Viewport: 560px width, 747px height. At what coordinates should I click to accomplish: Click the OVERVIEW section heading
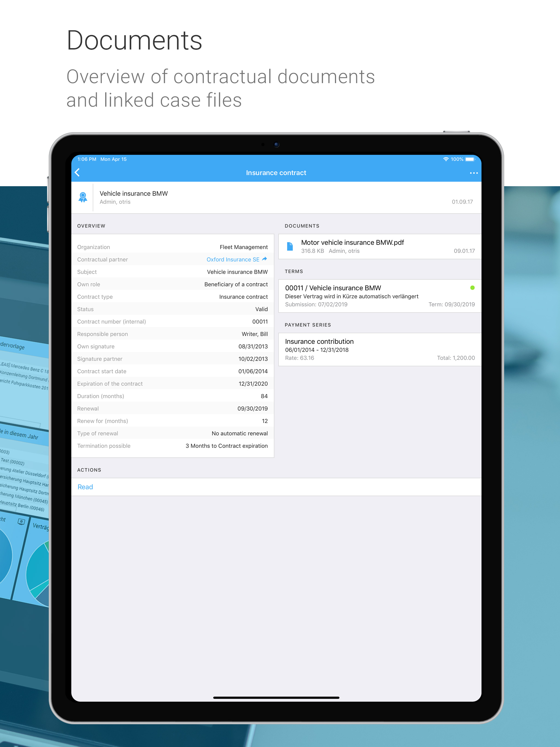pos(91,226)
